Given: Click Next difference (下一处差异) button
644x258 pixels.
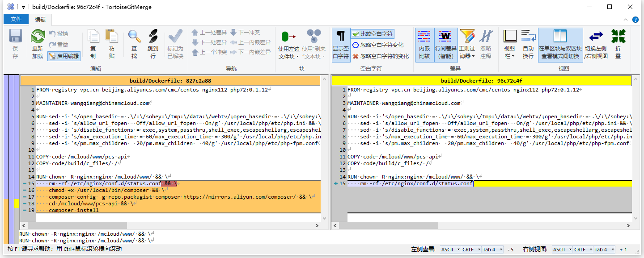Looking at the screenshot, I should pyautogui.click(x=209, y=42).
